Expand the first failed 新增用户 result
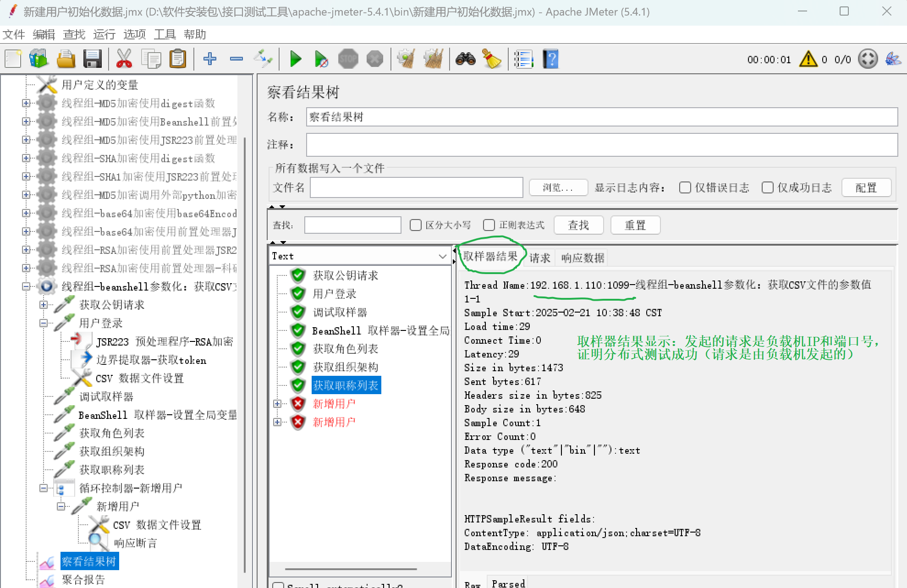907x588 pixels. click(277, 404)
